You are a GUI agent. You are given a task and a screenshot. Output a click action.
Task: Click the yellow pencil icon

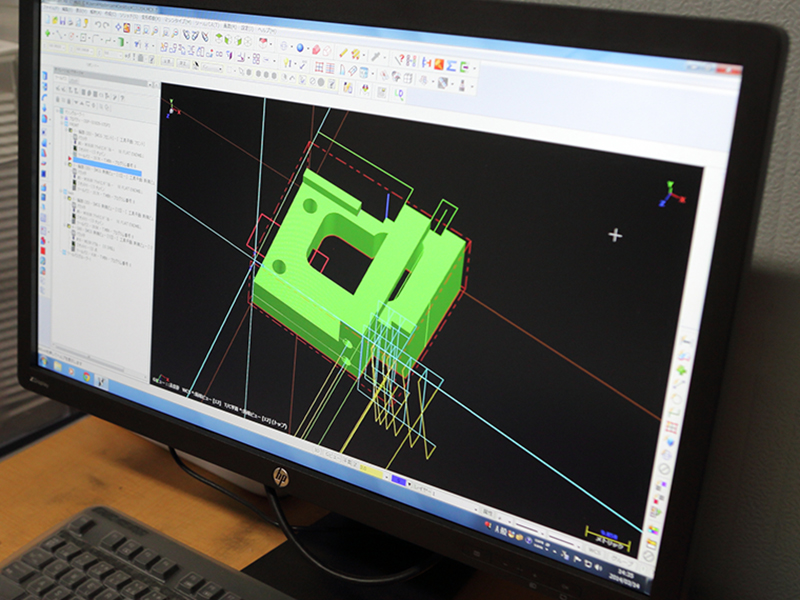coord(343,53)
